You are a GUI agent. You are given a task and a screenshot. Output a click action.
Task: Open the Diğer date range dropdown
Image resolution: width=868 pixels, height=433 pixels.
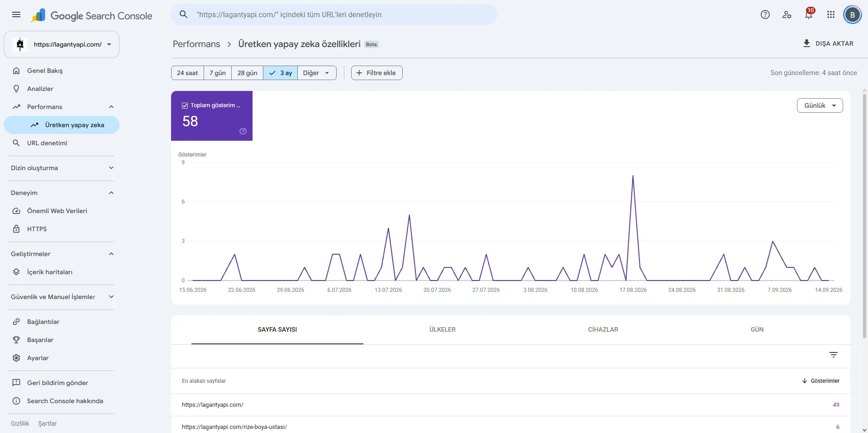(317, 73)
